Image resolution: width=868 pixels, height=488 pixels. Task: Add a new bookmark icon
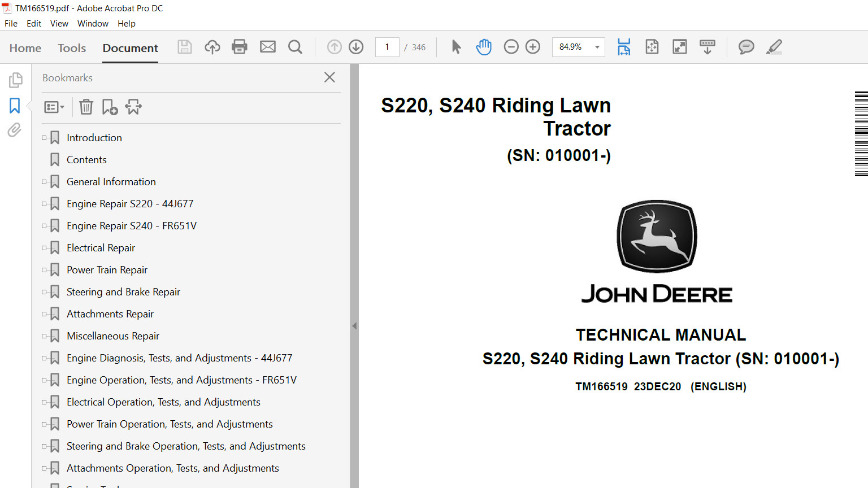pos(110,107)
